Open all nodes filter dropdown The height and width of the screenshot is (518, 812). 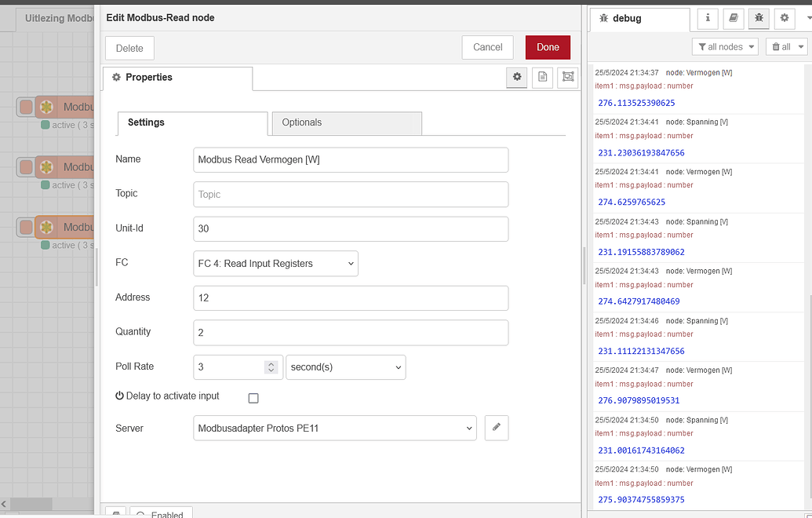(x=725, y=46)
